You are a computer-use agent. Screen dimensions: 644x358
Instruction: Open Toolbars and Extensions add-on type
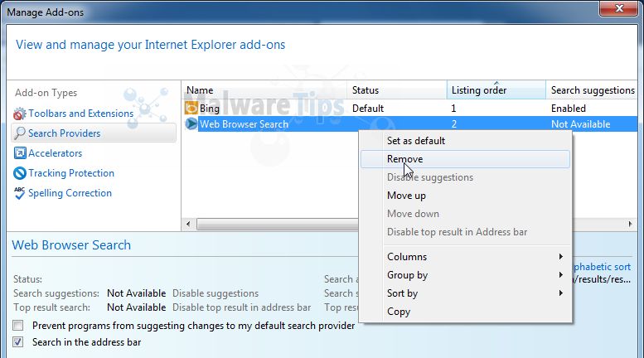[80, 114]
